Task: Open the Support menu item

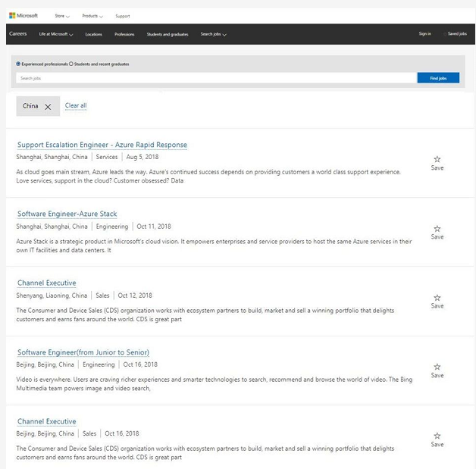Action: 123,16
